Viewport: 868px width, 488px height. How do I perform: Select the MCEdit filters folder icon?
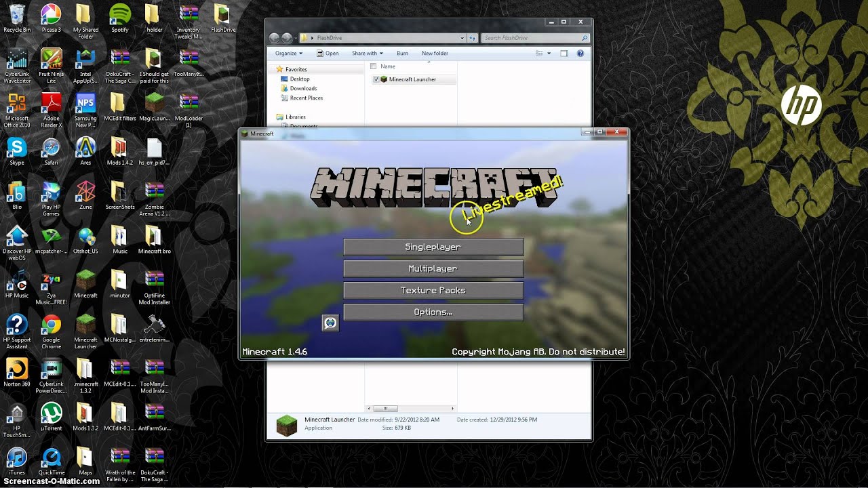click(120, 107)
